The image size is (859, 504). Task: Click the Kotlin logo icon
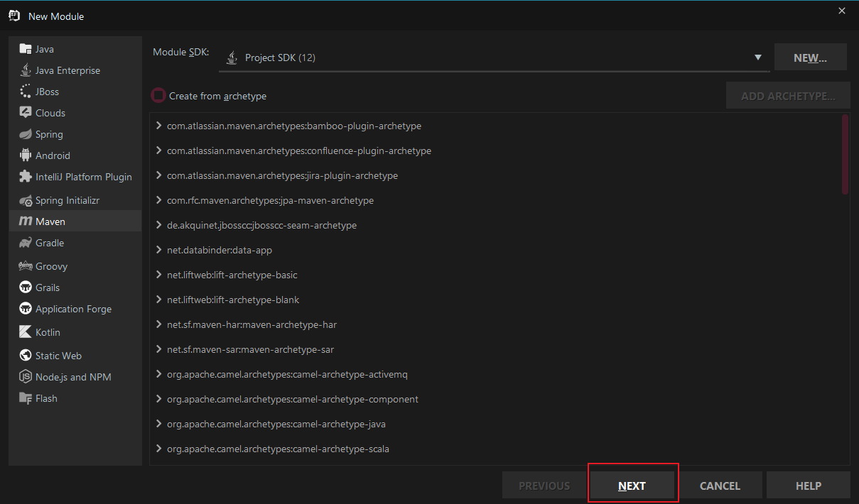[x=26, y=332]
